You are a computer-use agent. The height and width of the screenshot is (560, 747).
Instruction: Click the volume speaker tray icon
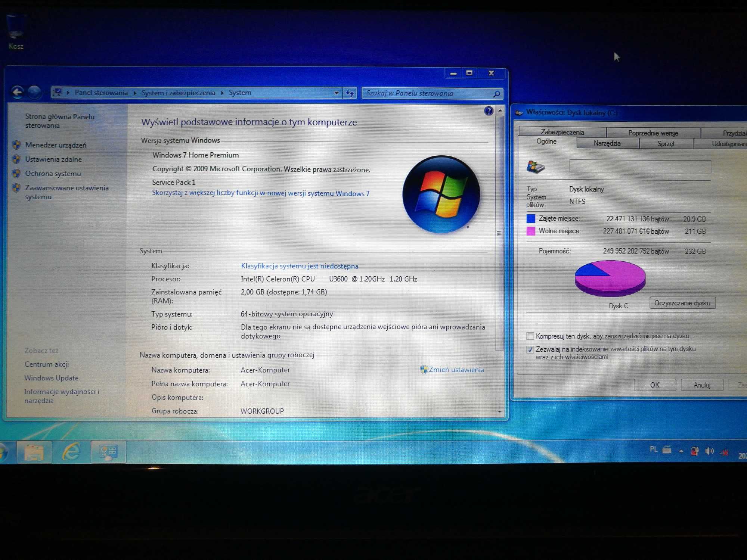pos(709,451)
